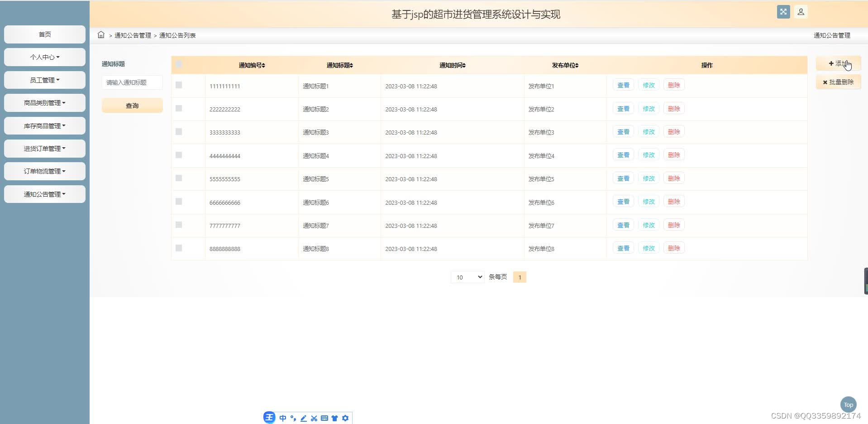
Task: Delete notice 通知标题8 with 删除
Action: 674,248
